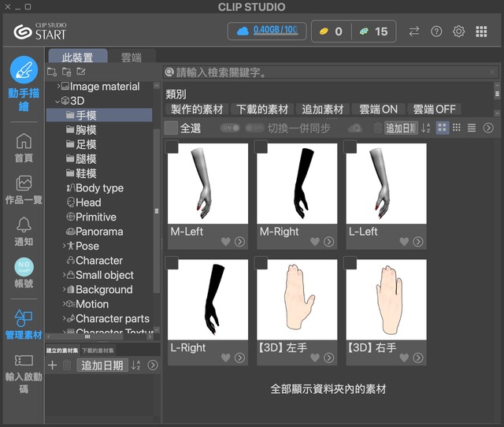The image size is (504, 427).
Task: Open the settings gear icon
Action: pos(458,32)
